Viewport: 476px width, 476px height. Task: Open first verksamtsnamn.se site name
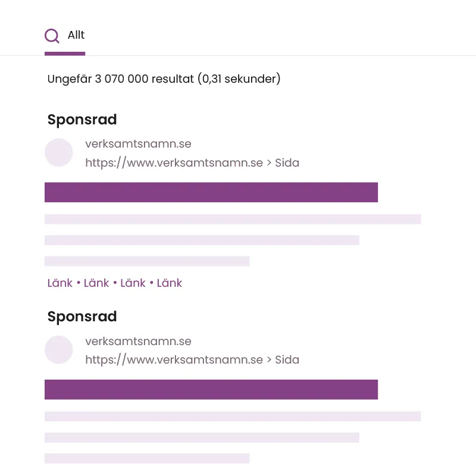click(138, 143)
